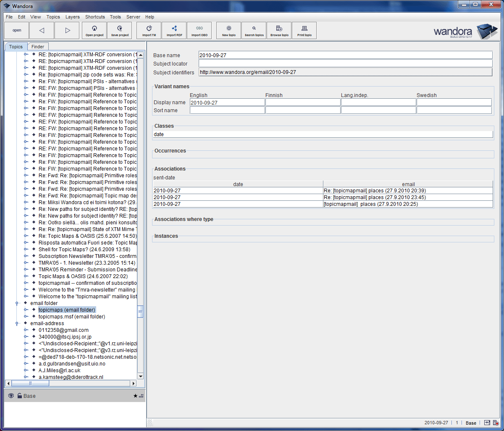Click the back navigation arrow button
Image resolution: width=504 pixels, height=431 pixels.
[x=42, y=30]
